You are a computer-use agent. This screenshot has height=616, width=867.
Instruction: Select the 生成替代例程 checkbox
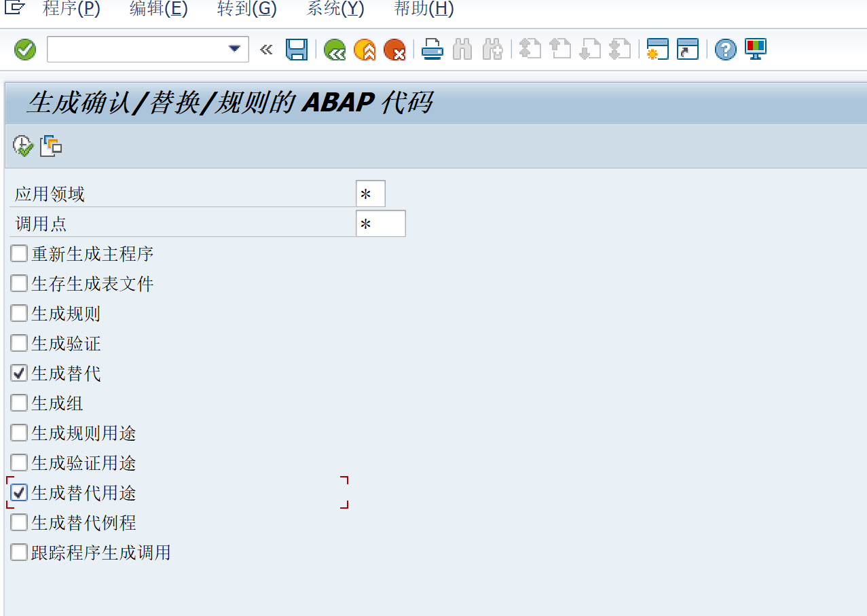tap(19, 523)
